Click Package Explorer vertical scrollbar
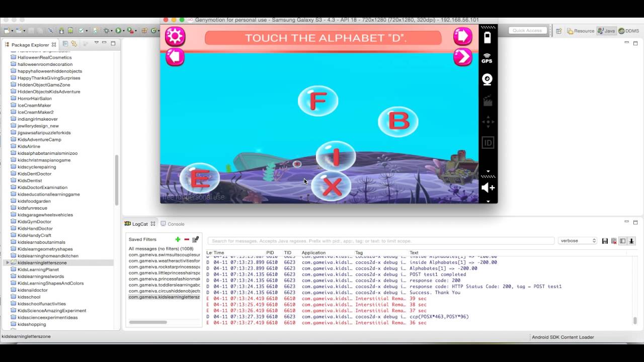Image resolution: width=644 pixels, height=362 pixels. point(117,179)
